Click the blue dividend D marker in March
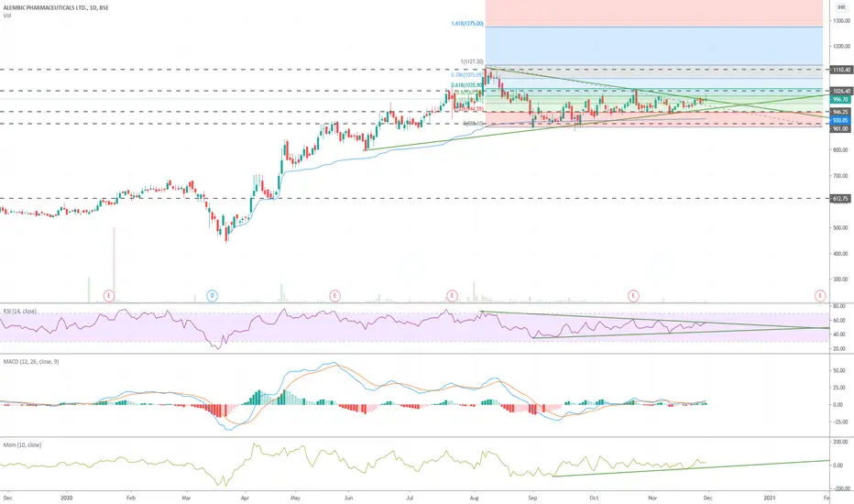This screenshot has height=504, width=854. point(213,296)
